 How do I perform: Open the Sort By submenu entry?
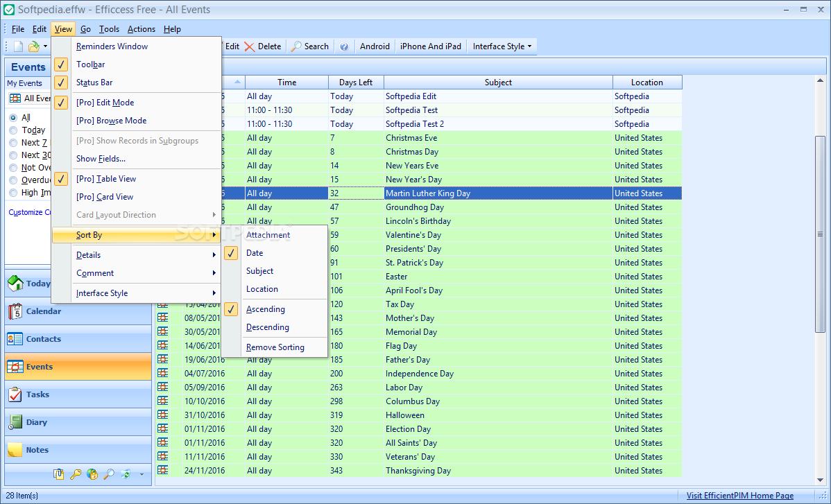pyautogui.click(x=136, y=235)
